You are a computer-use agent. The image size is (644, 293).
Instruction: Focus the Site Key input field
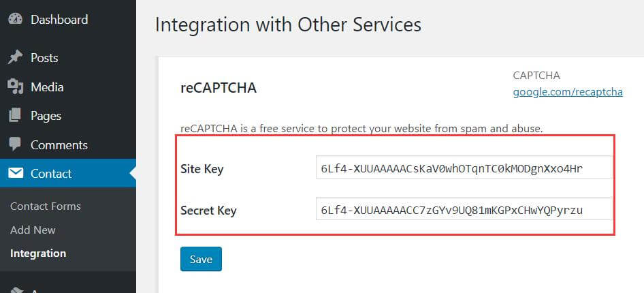tap(464, 168)
